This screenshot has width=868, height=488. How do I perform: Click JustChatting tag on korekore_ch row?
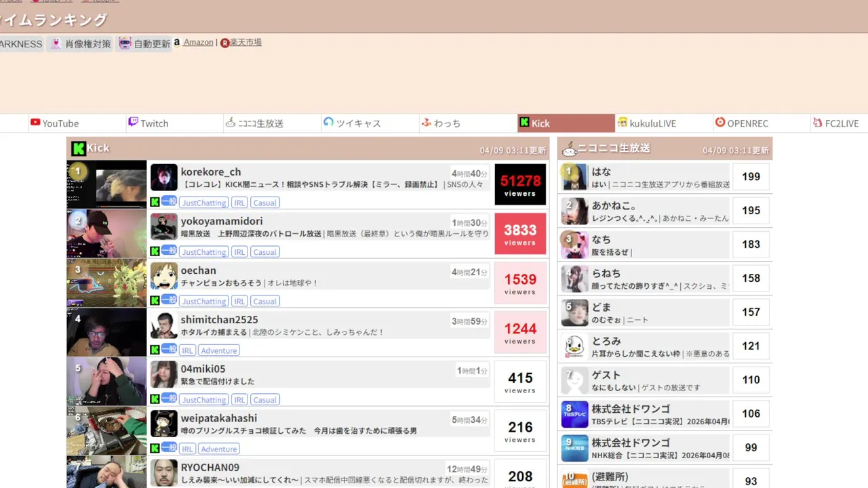[x=204, y=203]
